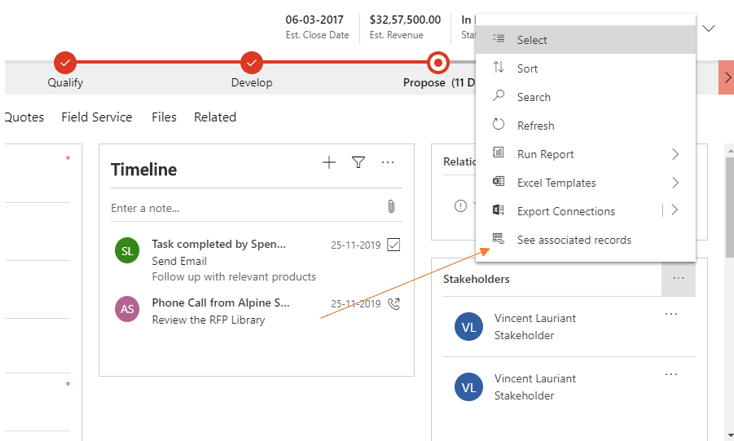The width and height of the screenshot is (734, 441).
Task: Expand the header chevron dropdown
Action: pyautogui.click(x=709, y=28)
